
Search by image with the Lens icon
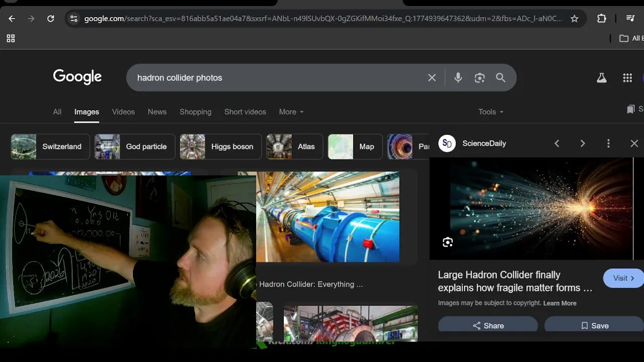[479, 77]
